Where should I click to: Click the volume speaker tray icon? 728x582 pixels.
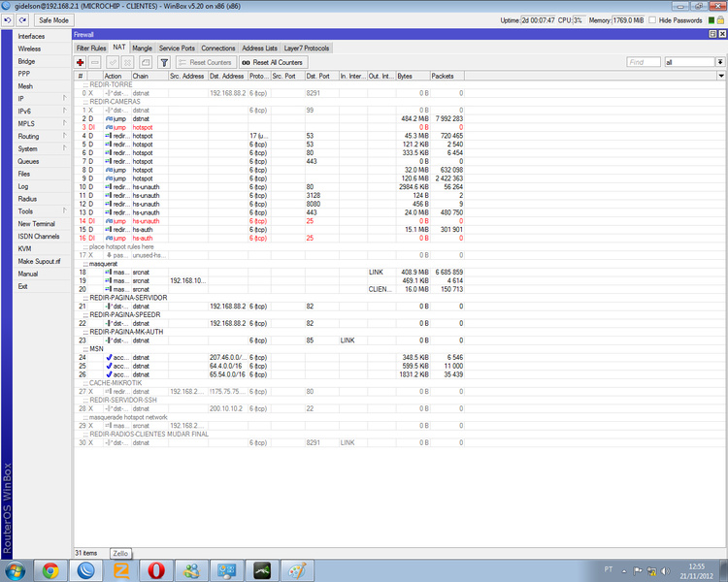pos(666,571)
